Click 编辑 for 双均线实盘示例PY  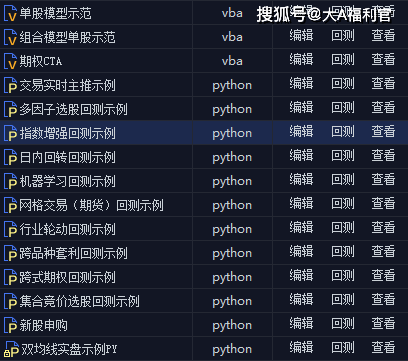pos(301,347)
